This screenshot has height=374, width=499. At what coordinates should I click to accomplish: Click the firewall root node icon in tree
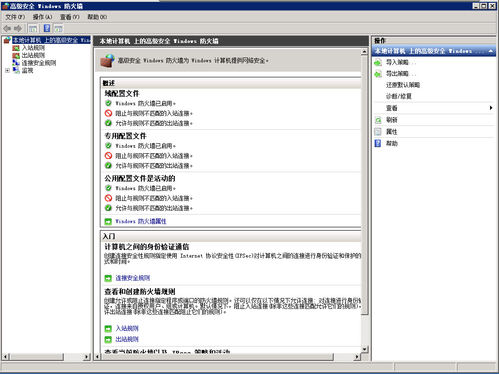[x=7, y=40]
